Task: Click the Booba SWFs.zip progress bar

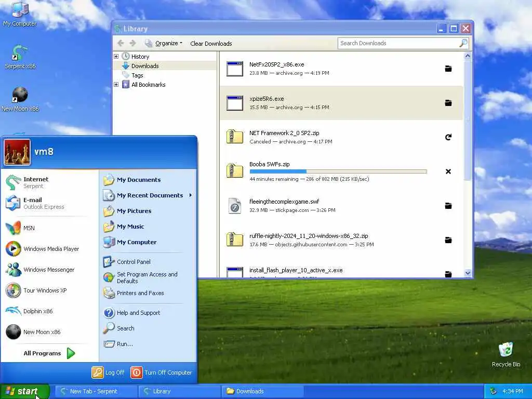Action: tap(338, 171)
